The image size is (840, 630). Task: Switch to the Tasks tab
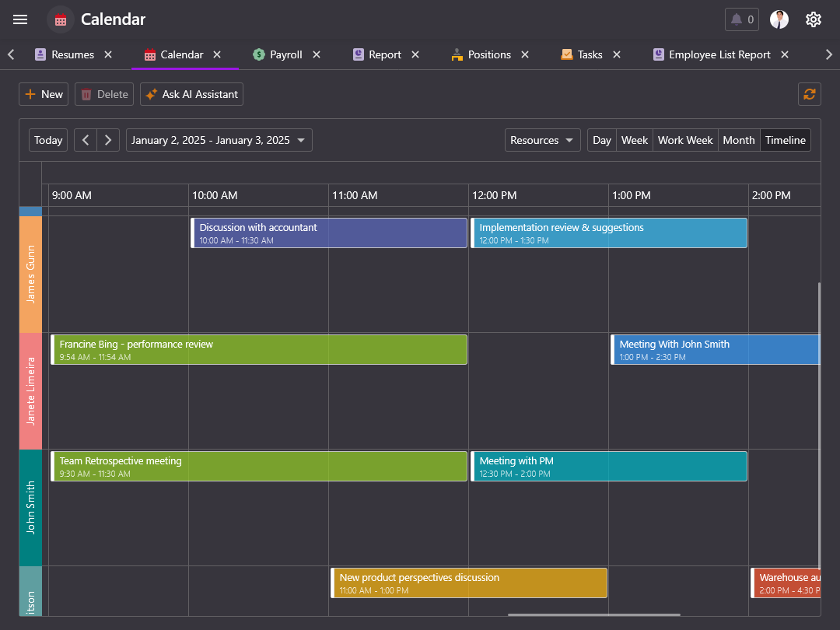(x=590, y=54)
